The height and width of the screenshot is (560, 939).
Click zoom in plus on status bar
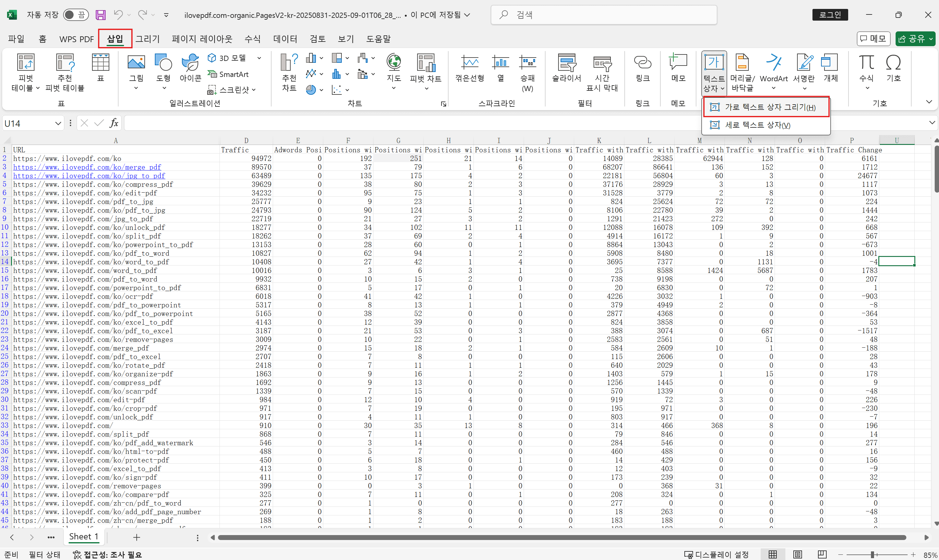[913, 554]
